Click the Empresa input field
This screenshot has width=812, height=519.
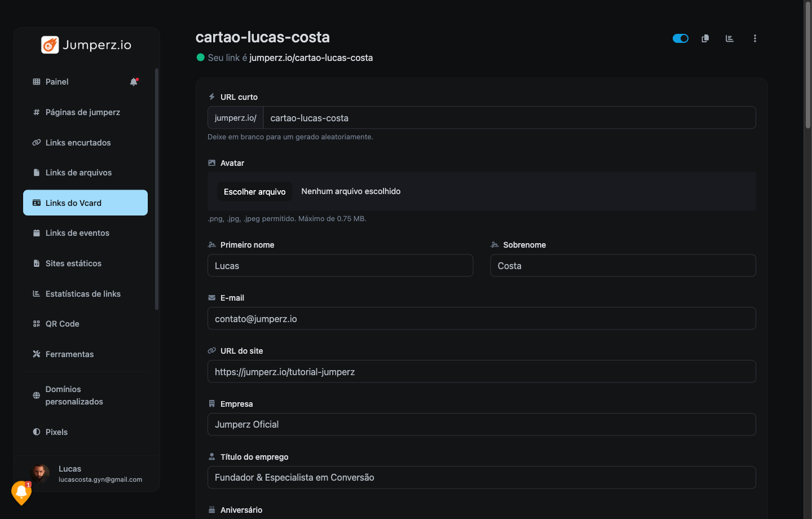(482, 424)
